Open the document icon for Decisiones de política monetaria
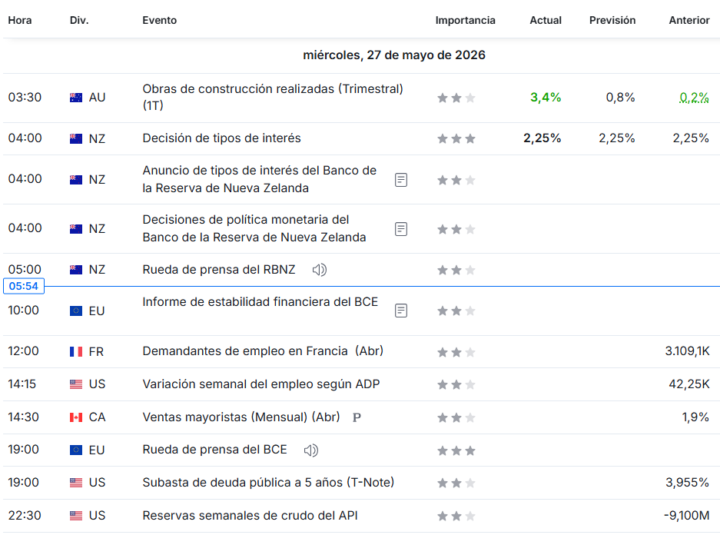Viewport: 720px width, 535px height. pyautogui.click(x=401, y=229)
